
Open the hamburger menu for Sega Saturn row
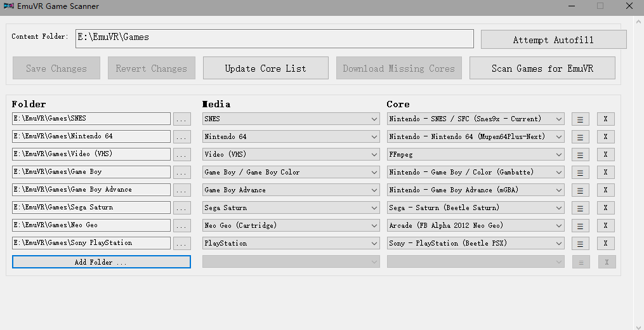(x=580, y=208)
